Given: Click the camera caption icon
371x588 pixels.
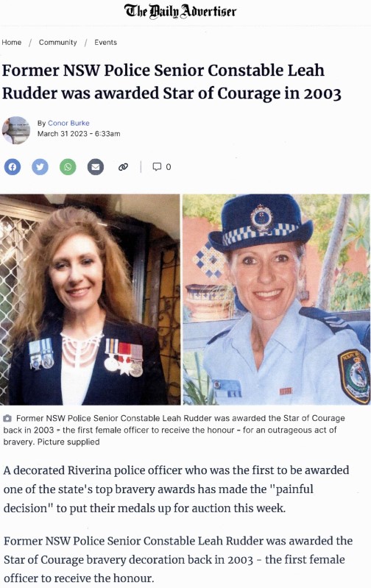Looking at the screenshot, I should tap(7, 418).
